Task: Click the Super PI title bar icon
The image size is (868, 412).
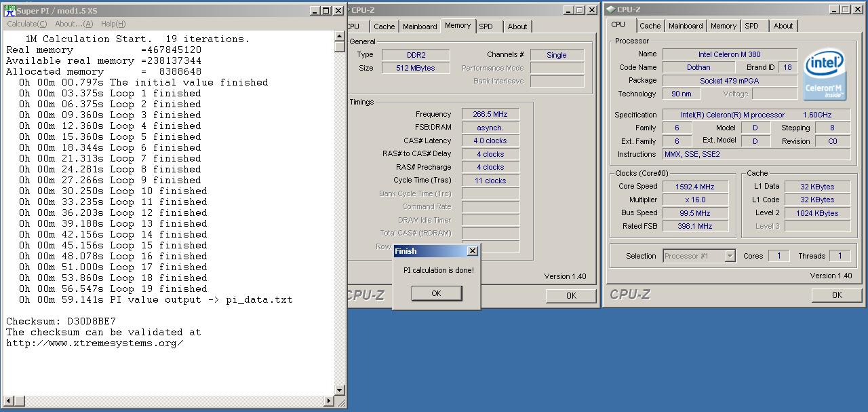Action: pyautogui.click(x=9, y=10)
